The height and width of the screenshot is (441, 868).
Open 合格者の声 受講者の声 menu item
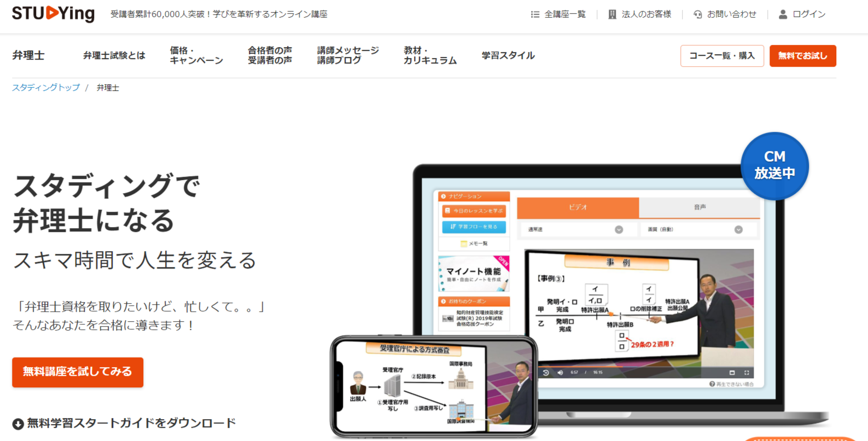[x=270, y=55]
